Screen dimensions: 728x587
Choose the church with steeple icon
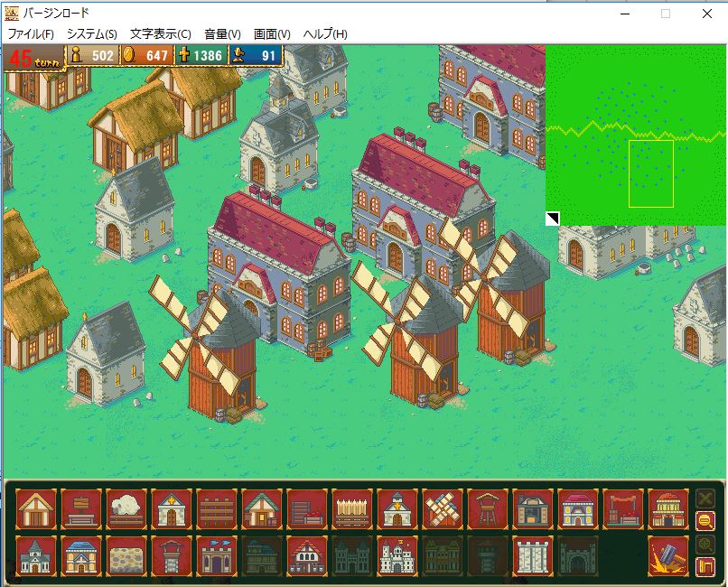click(397, 509)
